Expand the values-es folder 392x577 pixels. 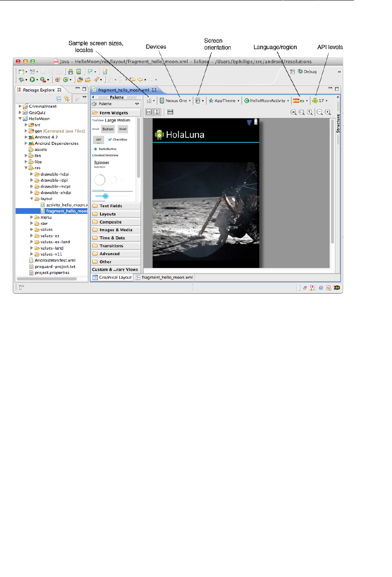32,236
